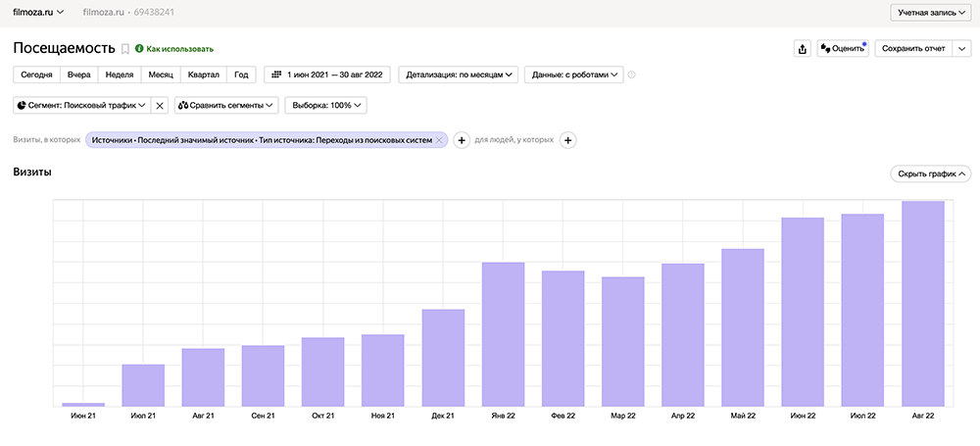The width and height of the screenshot is (980, 446).
Task: Switch to the Квартал period
Action: 203,74
